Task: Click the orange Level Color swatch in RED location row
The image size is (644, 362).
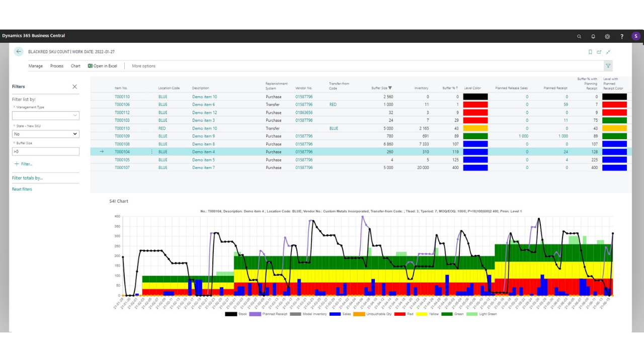Action: coord(475,128)
